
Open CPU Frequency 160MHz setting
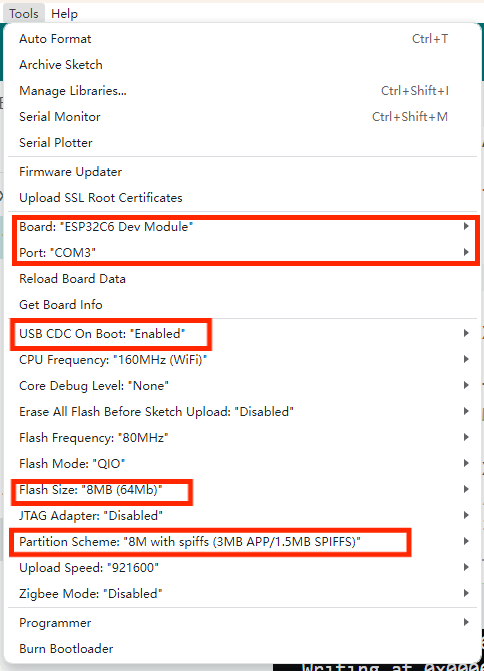click(x=242, y=360)
